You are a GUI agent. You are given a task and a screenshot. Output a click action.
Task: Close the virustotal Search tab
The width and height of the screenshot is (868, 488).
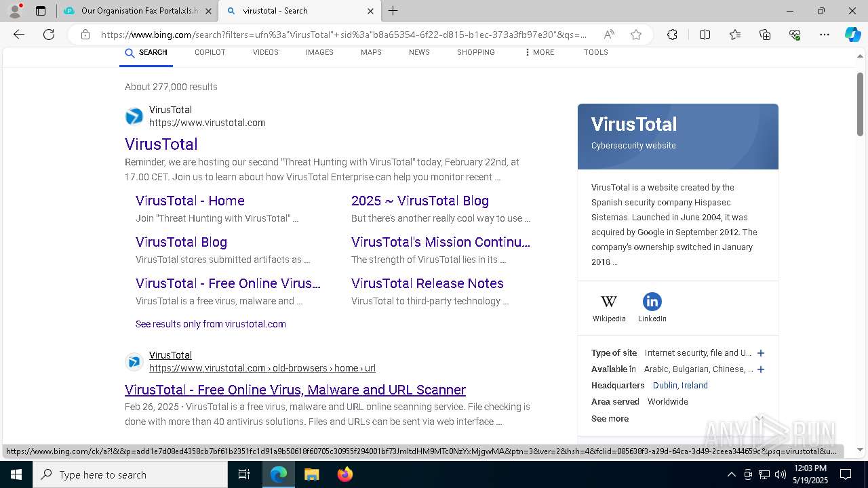370,11
